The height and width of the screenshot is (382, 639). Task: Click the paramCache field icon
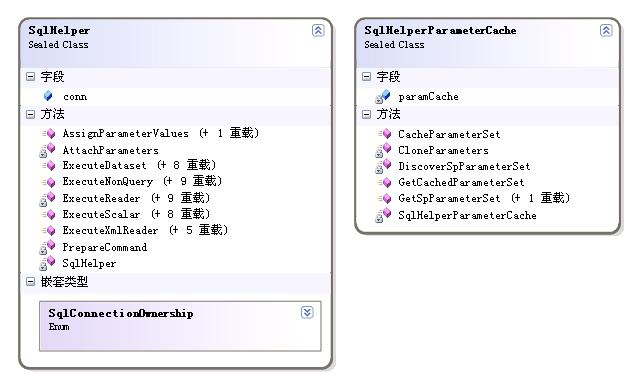click(x=383, y=97)
